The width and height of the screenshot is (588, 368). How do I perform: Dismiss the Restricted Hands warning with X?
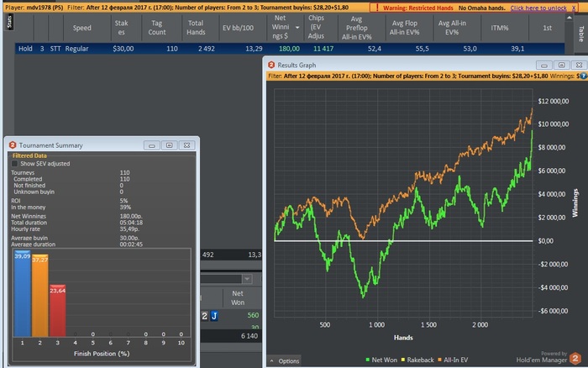[574, 8]
